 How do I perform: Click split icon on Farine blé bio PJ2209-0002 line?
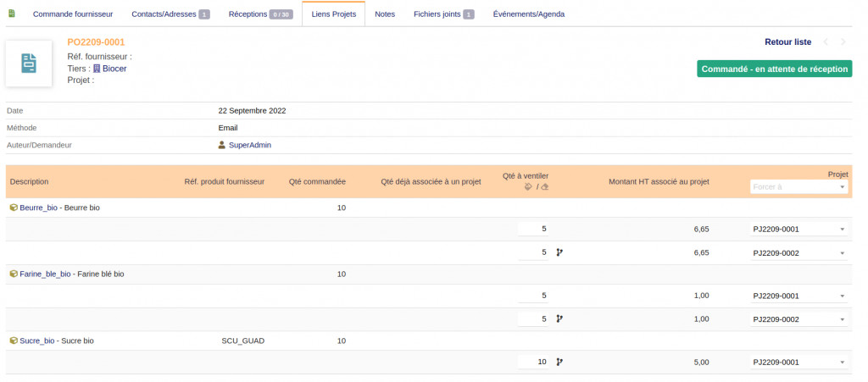[x=559, y=319]
